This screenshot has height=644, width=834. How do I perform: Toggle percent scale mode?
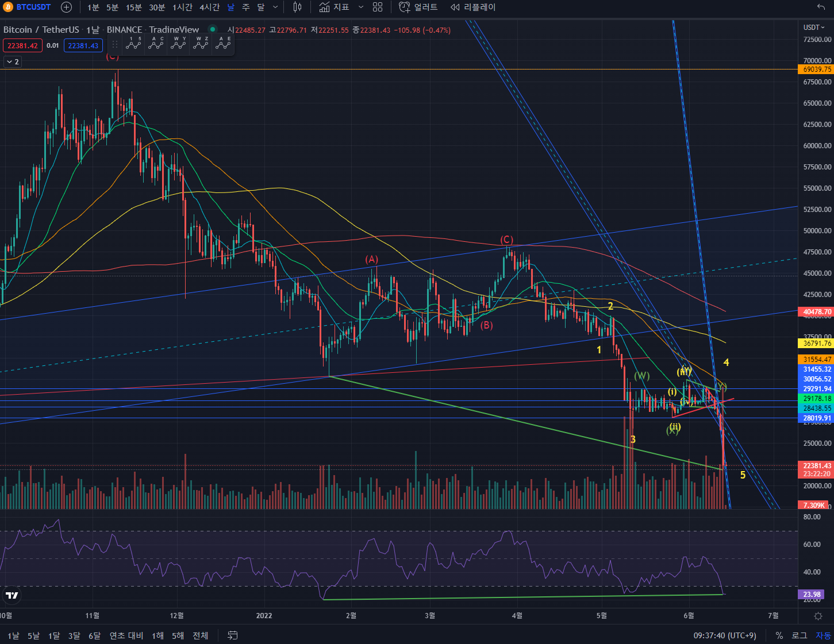click(x=779, y=635)
